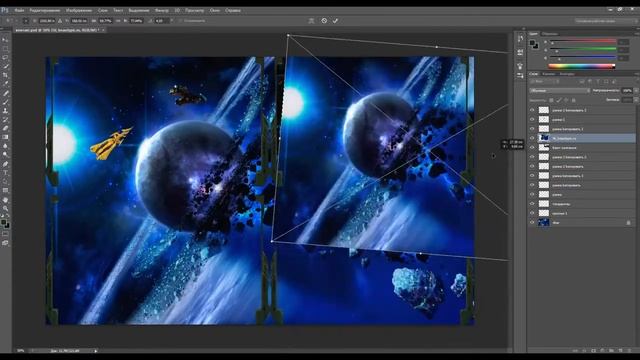Viewport: 640px width, 360px height.
Task: Open the topmost collapsed panel dock icon
Action: (x=520, y=39)
